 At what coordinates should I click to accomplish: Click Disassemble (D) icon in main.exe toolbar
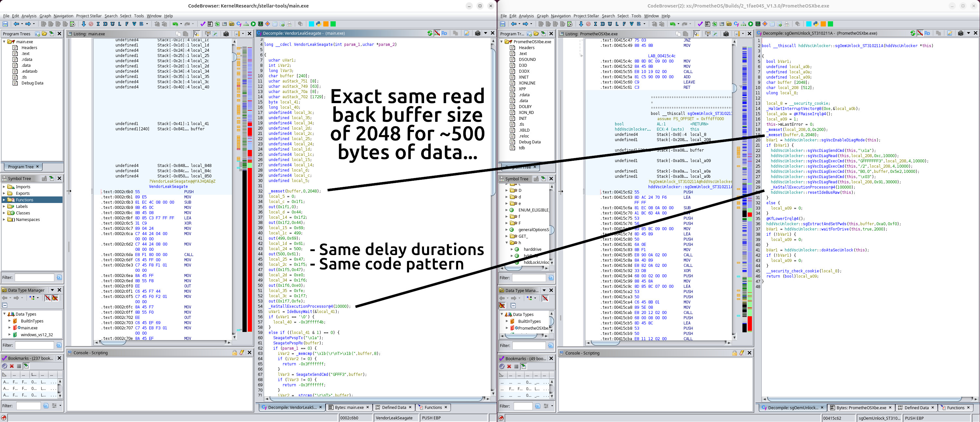point(105,24)
